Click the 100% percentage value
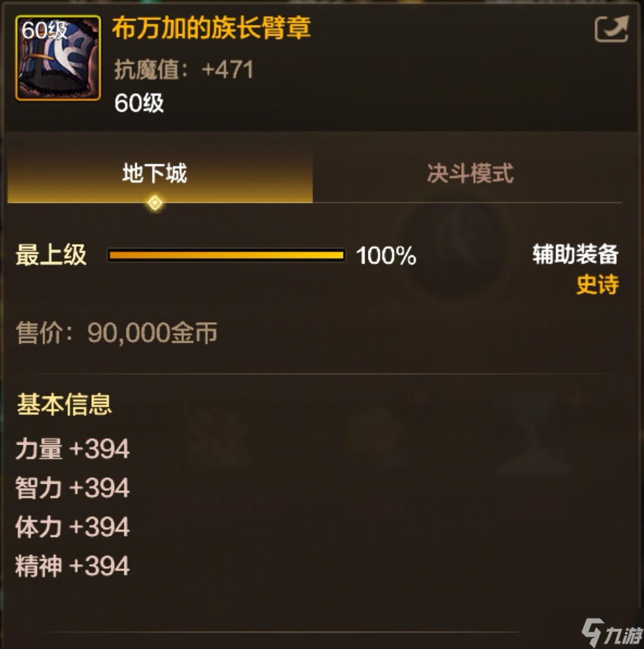This screenshot has width=644, height=649. (386, 255)
